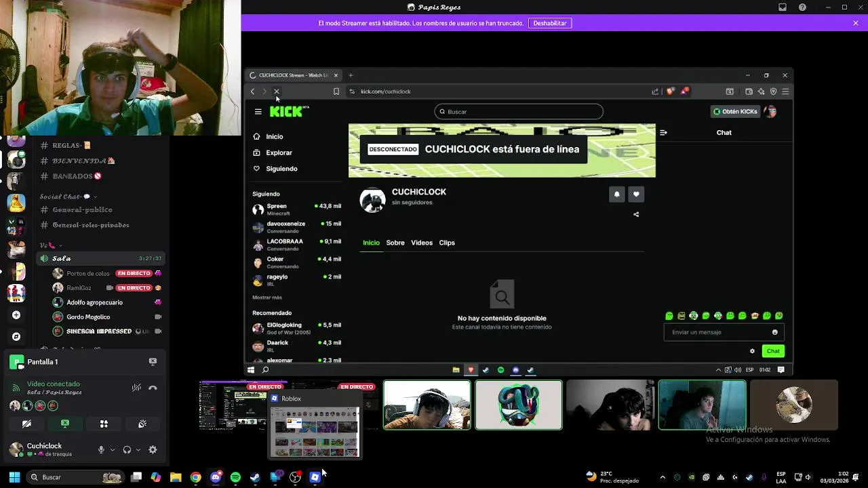Switch to the Sobre tab
Viewport: 868px width, 488px height.
click(395, 243)
